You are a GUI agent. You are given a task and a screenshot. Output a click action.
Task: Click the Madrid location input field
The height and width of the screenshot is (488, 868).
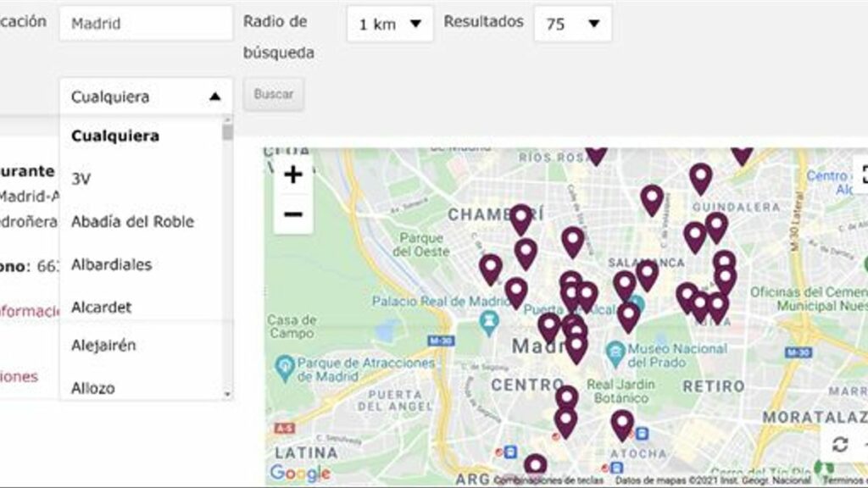pos(146,24)
